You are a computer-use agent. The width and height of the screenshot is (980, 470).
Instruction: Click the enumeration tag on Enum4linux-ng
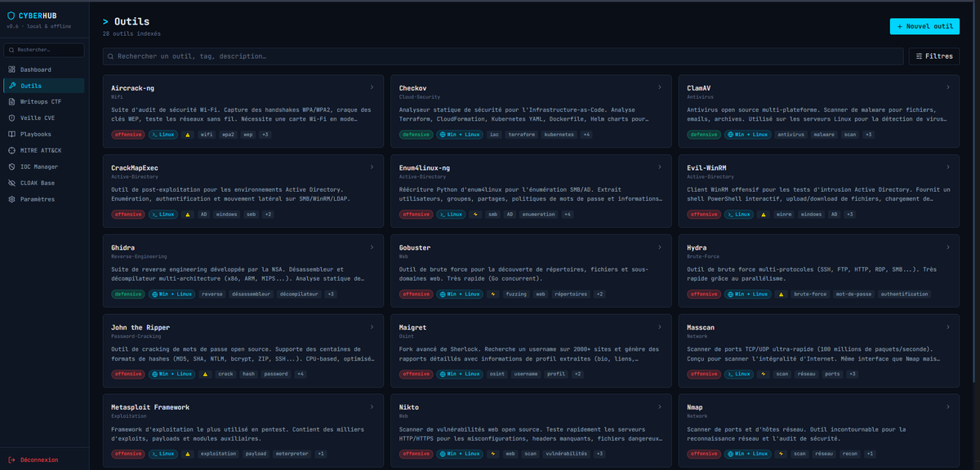click(x=538, y=214)
